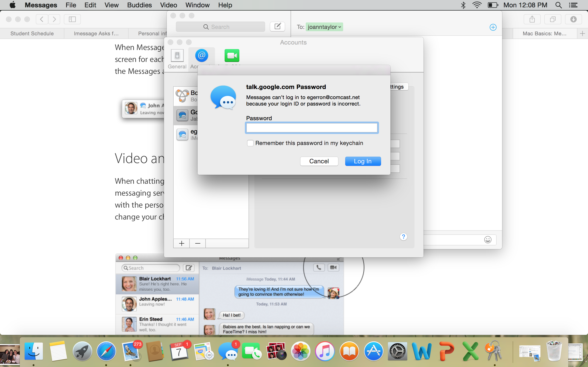588x367 pixels.
Task: Open the Video menu in menu bar
Action: pyautogui.click(x=168, y=5)
